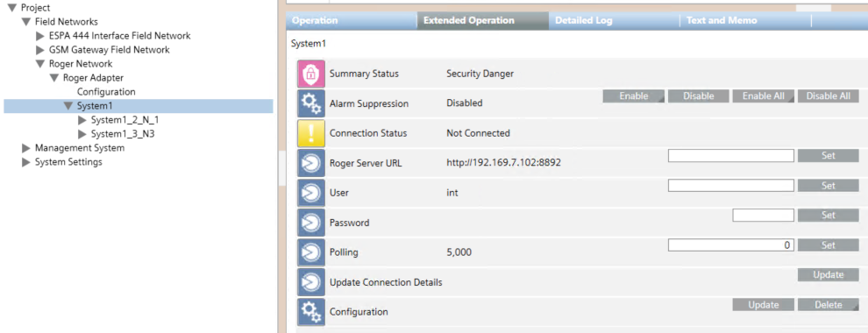Click Disable for Alarm Suppression
The image size is (868, 333).
(x=699, y=96)
